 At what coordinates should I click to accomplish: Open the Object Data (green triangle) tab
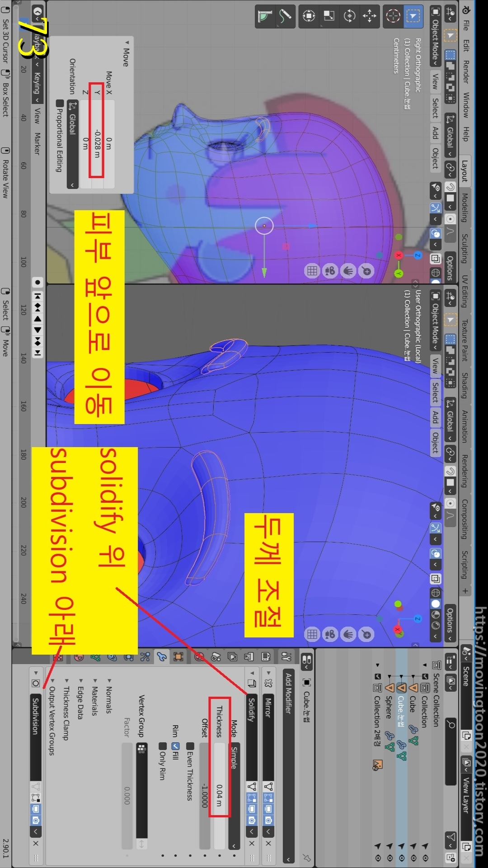tap(95, 657)
